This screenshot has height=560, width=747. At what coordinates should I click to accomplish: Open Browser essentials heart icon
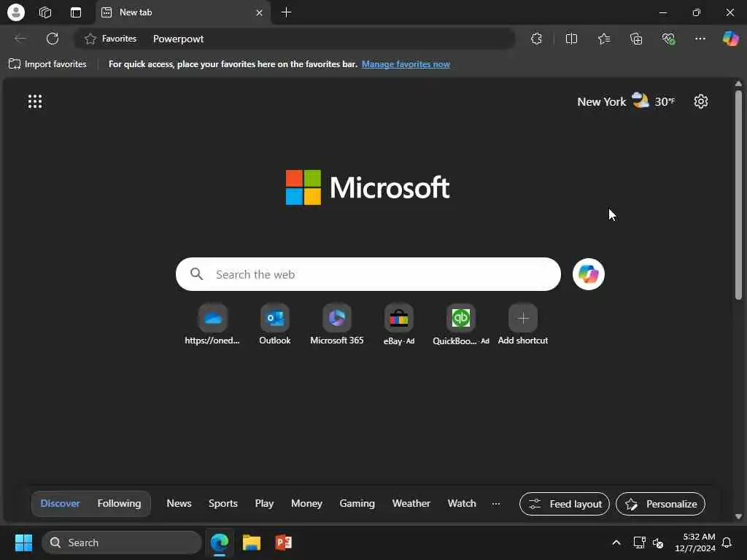[x=668, y=39]
